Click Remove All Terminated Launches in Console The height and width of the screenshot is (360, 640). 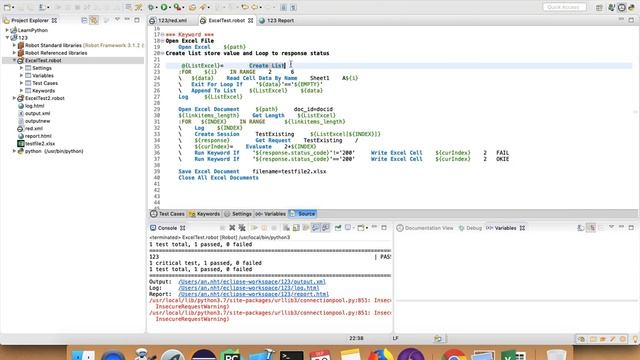(x=242, y=228)
